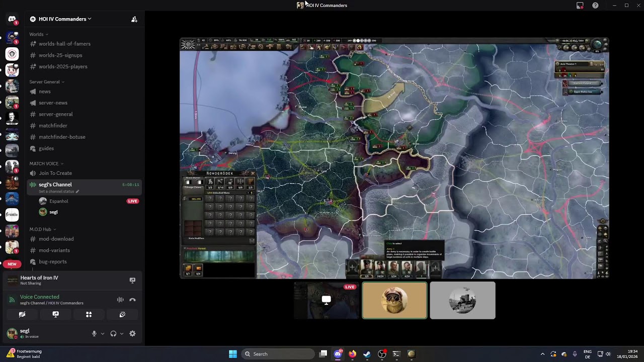
Task: Mute the microphone
Action: (94, 333)
